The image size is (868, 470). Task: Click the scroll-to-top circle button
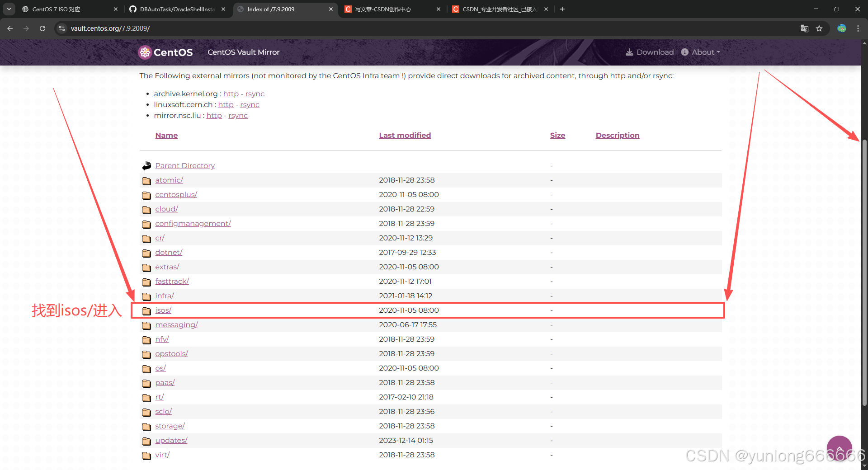(x=839, y=448)
